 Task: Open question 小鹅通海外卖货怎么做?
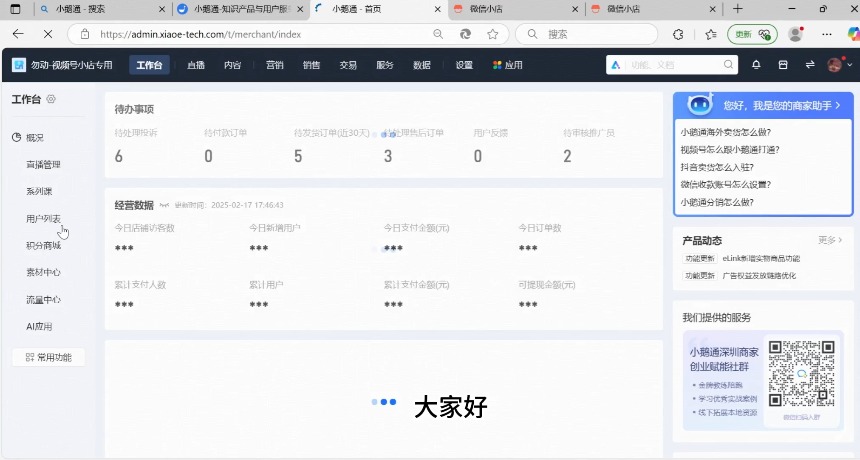tap(726, 132)
